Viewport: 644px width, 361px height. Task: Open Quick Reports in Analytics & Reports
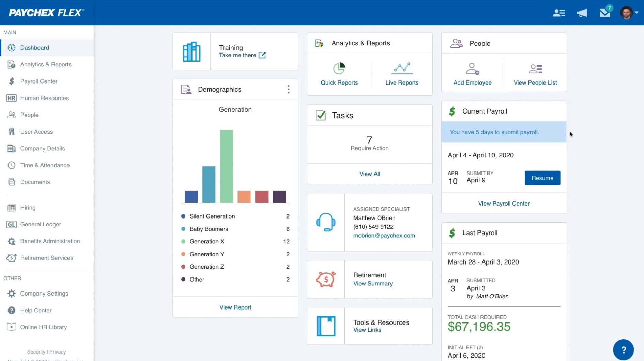(339, 73)
